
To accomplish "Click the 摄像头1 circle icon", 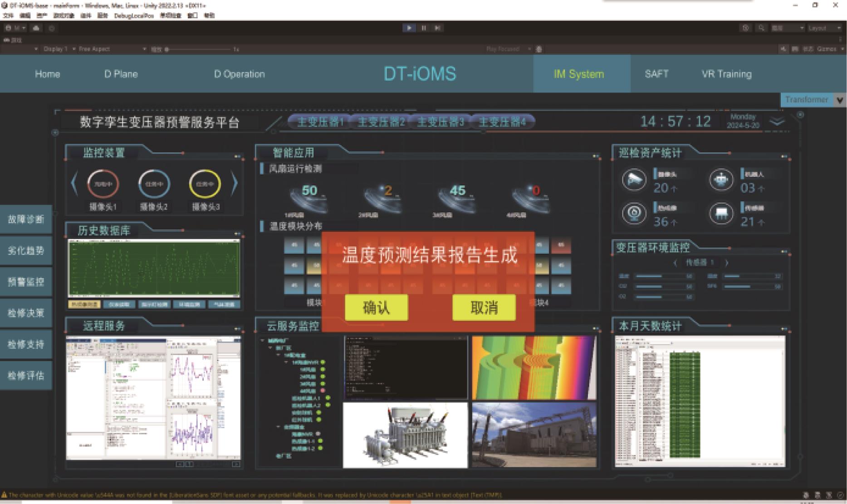I will 103,184.
